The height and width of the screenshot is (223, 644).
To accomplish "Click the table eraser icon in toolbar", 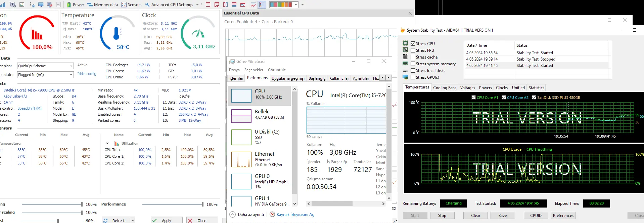I will pyautogui.click(x=49, y=5).
